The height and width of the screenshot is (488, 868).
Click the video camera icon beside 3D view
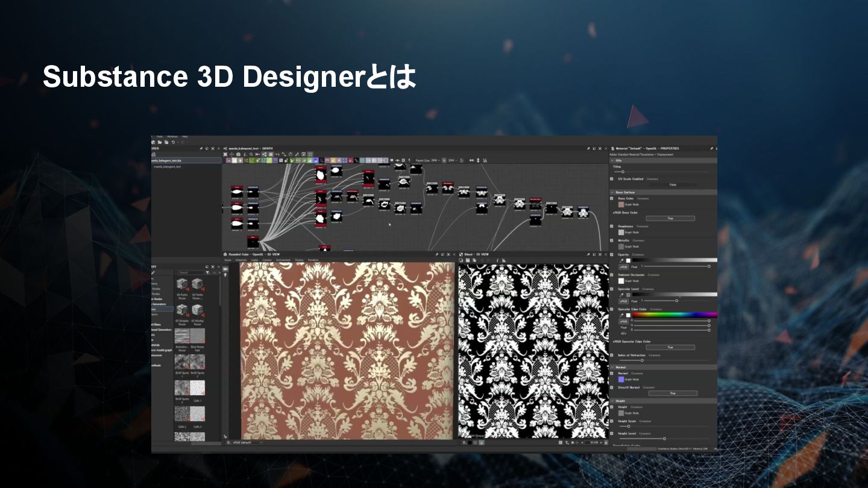point(225,269)
